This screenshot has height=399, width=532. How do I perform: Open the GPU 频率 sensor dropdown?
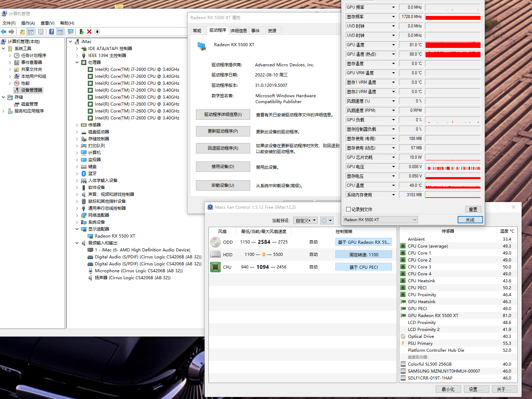click(x=393, y=7)
